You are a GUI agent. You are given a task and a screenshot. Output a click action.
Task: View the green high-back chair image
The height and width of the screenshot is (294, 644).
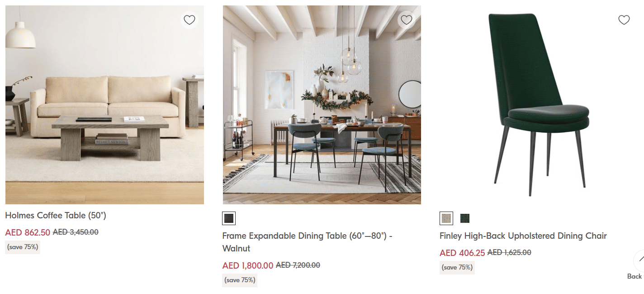(x=539, y=105)
